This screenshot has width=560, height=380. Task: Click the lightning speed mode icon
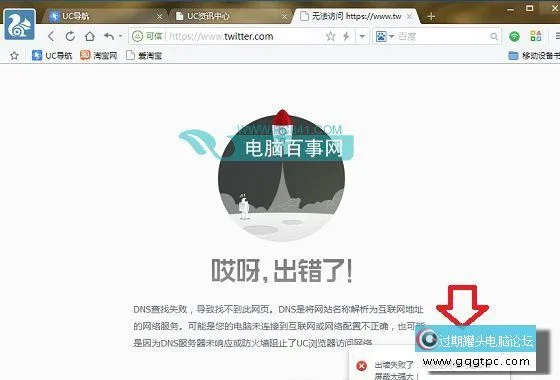[346, 36]
